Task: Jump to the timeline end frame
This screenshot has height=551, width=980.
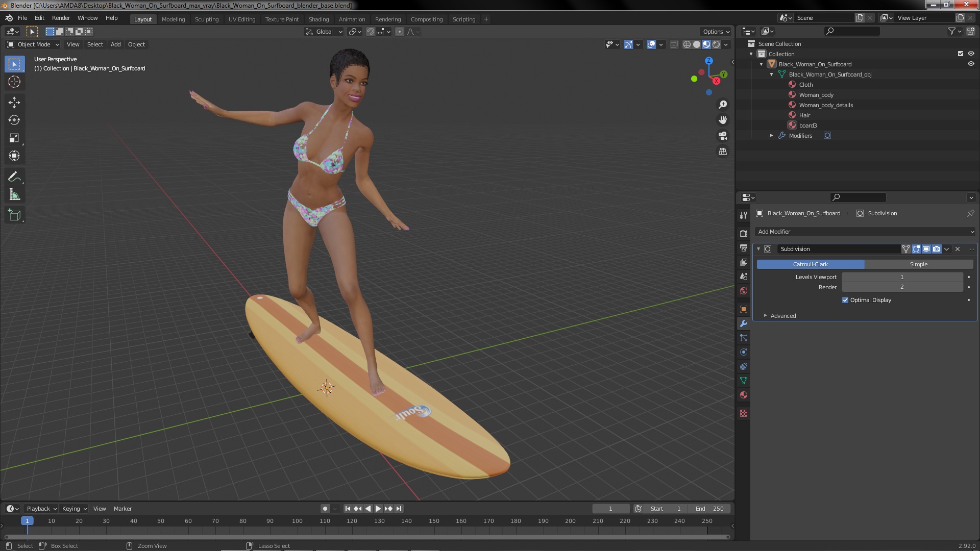Action: point(399,509)
